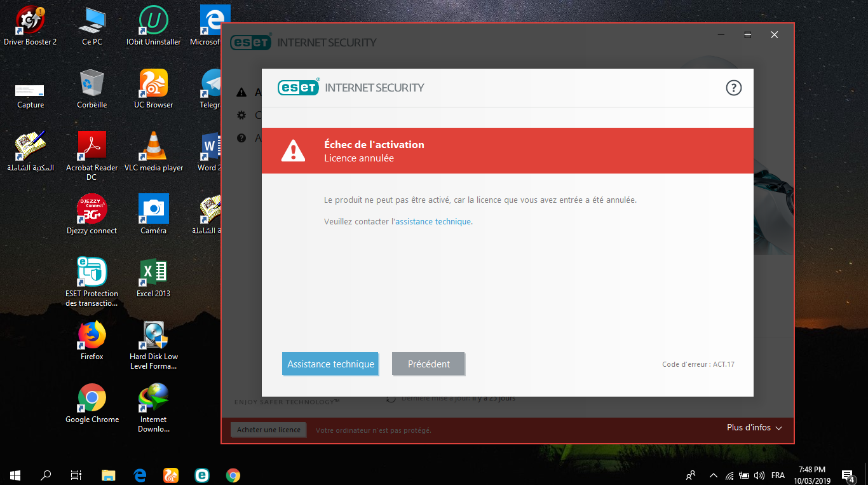This screenshot has width=868, height=485.
Task: Launch ESET Protection des transactions shortcut
Action: click(92, 282)
